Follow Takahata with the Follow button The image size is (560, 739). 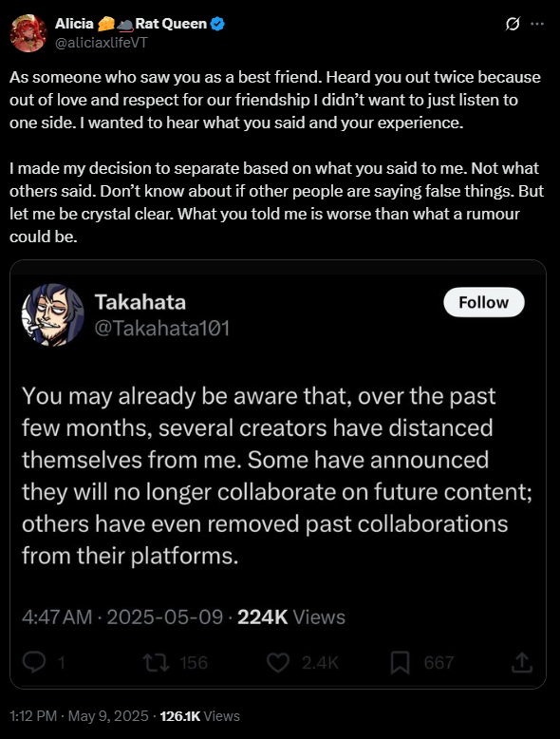click(484, 302)
